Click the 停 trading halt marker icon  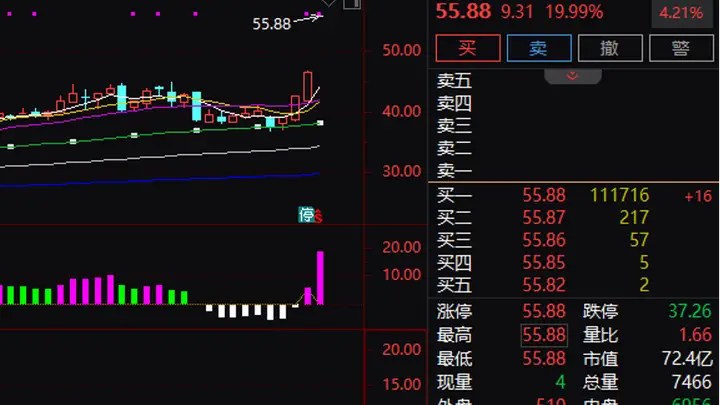point(306,214)
